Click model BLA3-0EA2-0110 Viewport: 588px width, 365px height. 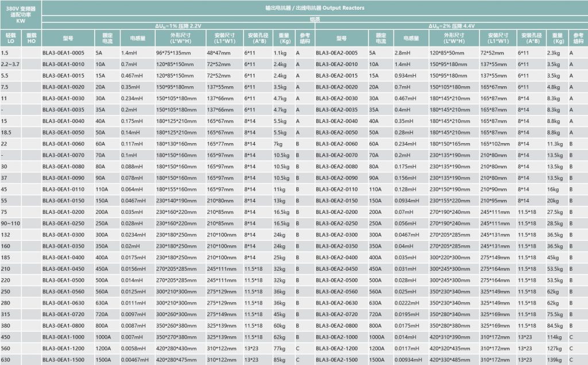pyautogui.click(x=336, y=189)
